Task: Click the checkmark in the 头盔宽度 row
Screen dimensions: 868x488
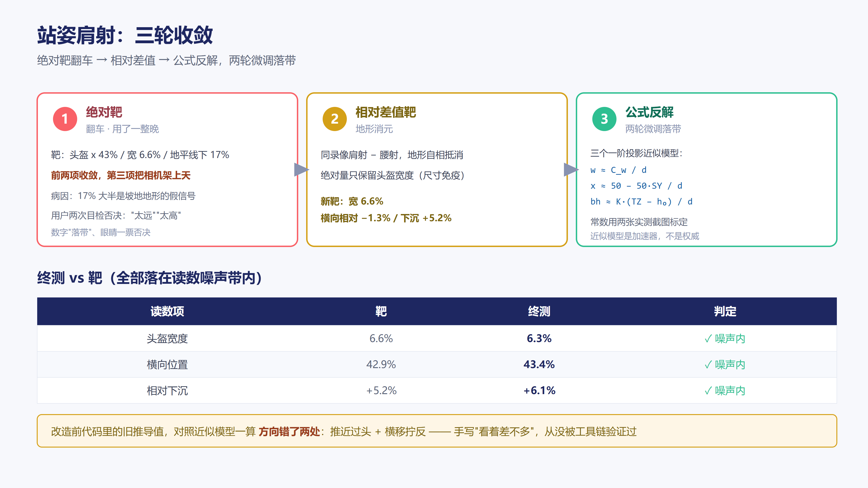Action: click(708, 339)
